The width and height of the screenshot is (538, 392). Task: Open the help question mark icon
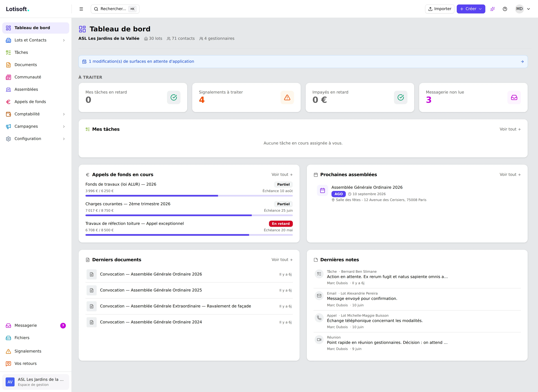(505, 9)
